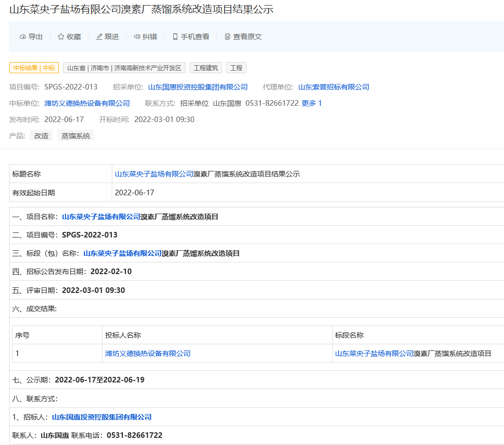
Task: Click bold project number SPGS-2022-013
Action: click(90, 235)
